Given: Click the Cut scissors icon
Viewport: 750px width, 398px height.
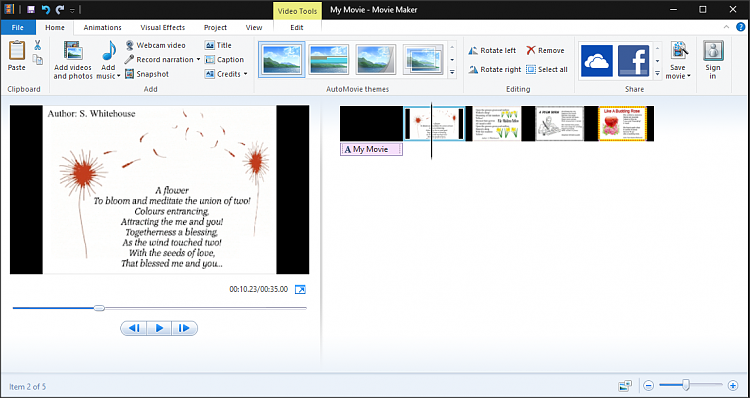Looking at the screenshot, I should pyautogui.click(x=38, y=45).
